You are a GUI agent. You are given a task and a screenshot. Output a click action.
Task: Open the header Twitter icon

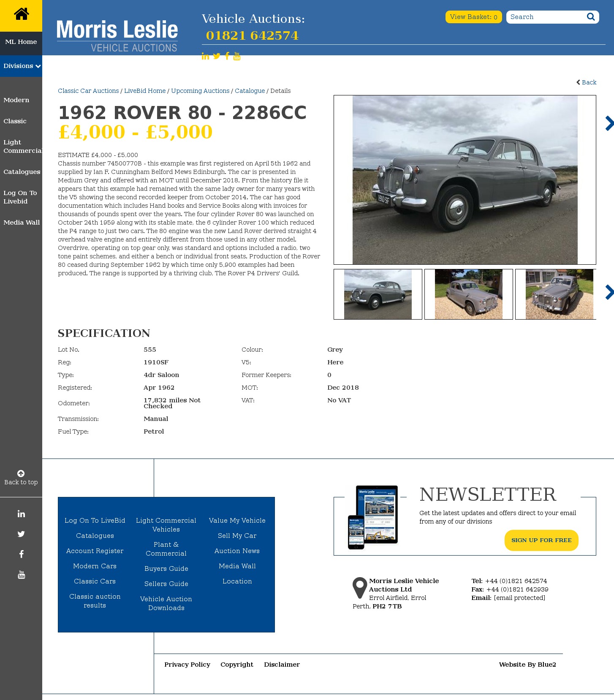(217, 56)
